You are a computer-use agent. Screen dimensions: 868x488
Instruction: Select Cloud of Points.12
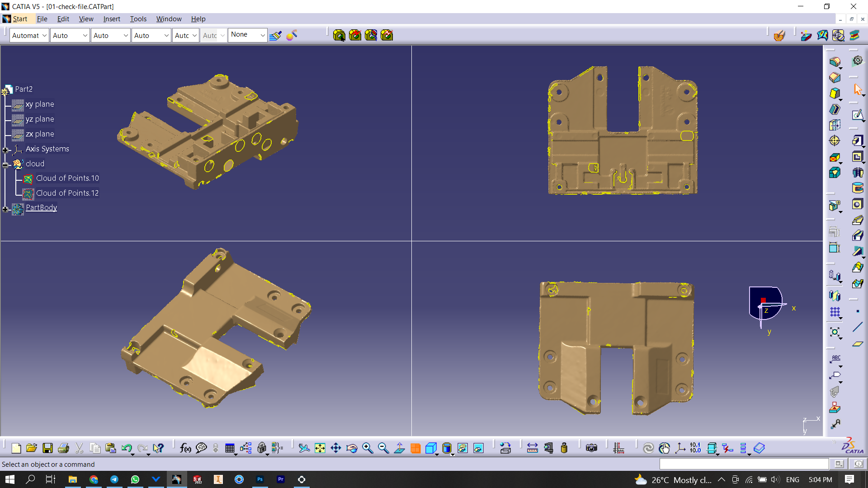(x=67, y=193)
